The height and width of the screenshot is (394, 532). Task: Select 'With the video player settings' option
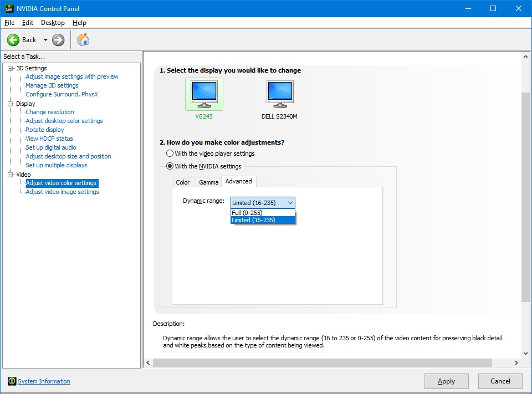coord(170,153)
